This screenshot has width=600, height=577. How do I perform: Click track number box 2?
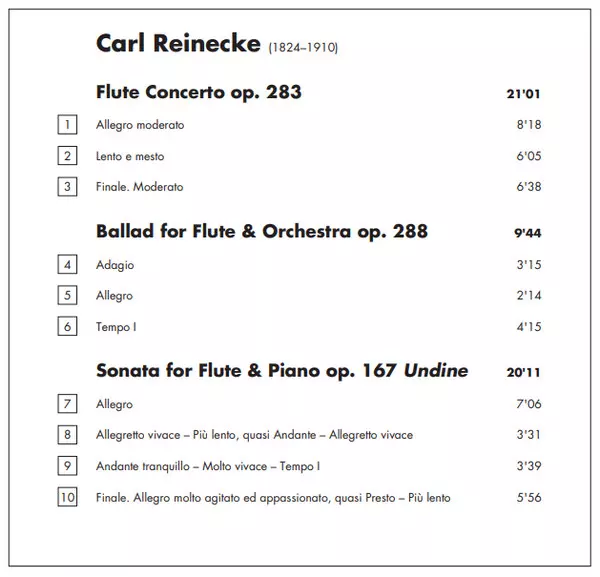[68, 156]
